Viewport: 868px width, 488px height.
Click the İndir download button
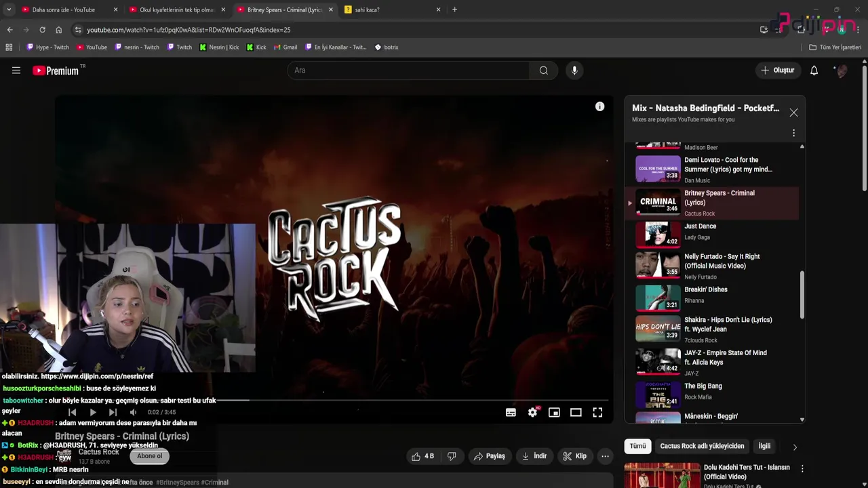(534, 456)
